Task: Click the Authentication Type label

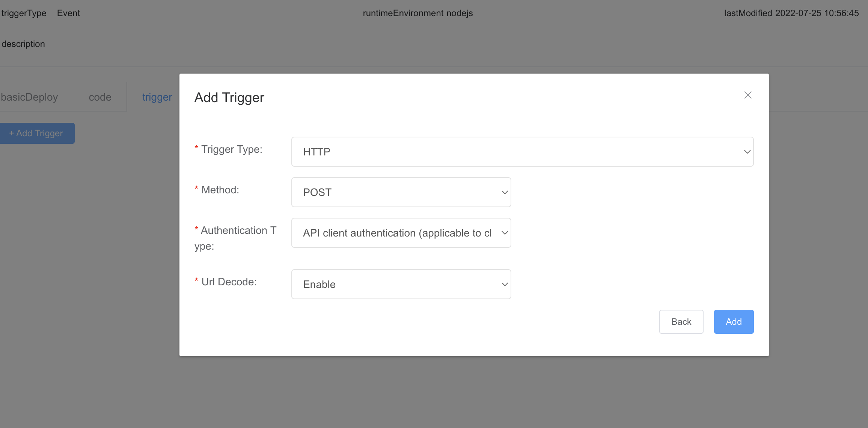Action: [x=235, y=238]
